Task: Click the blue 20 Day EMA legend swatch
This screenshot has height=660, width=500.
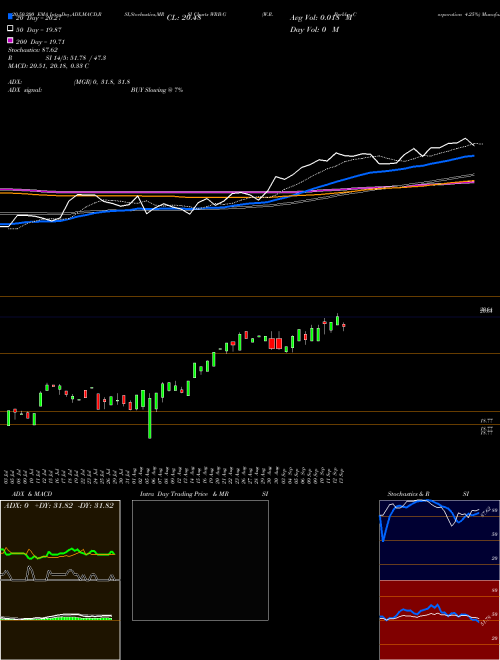Action: 10,16
